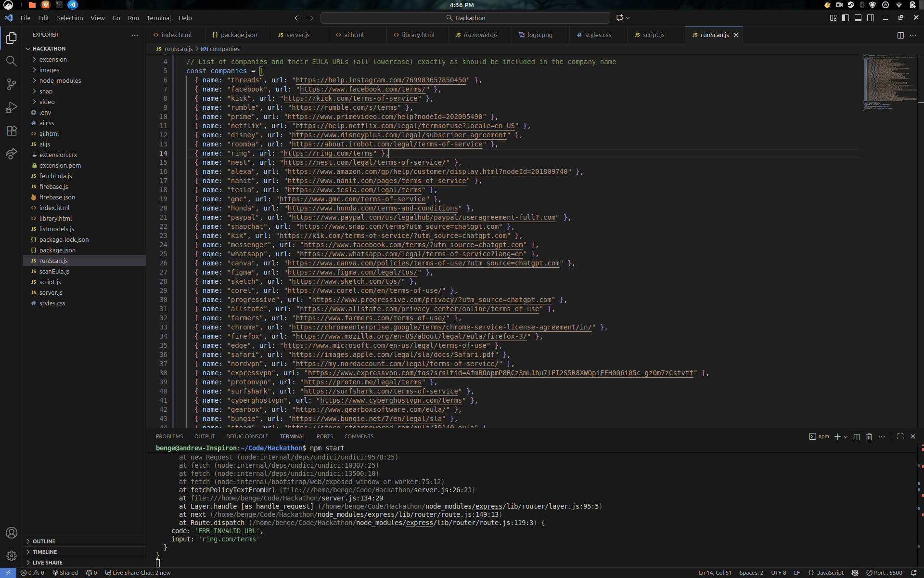Open the ring.com/terms URL link
Screen dimensions: 924x578
(328, 154)
